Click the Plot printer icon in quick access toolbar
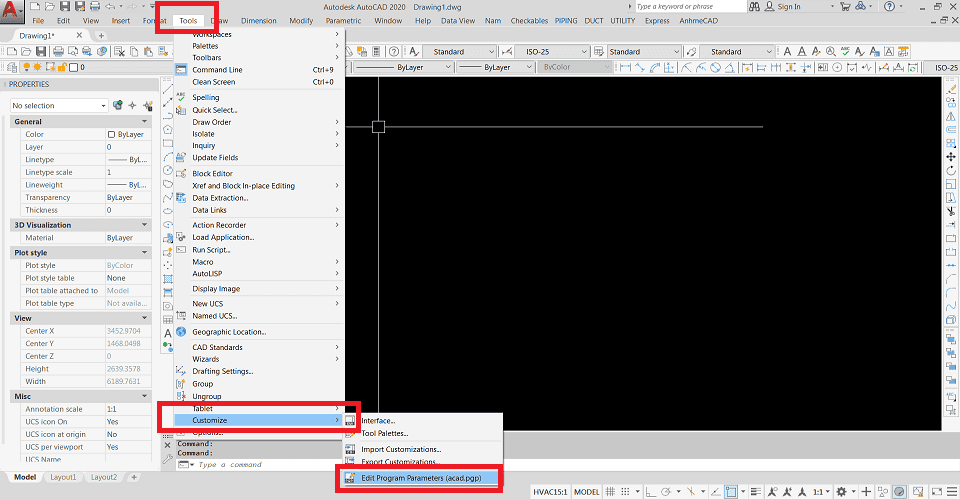Image resolution: width=960 pixels, height=500 pixels. click(x=95, y=7)
